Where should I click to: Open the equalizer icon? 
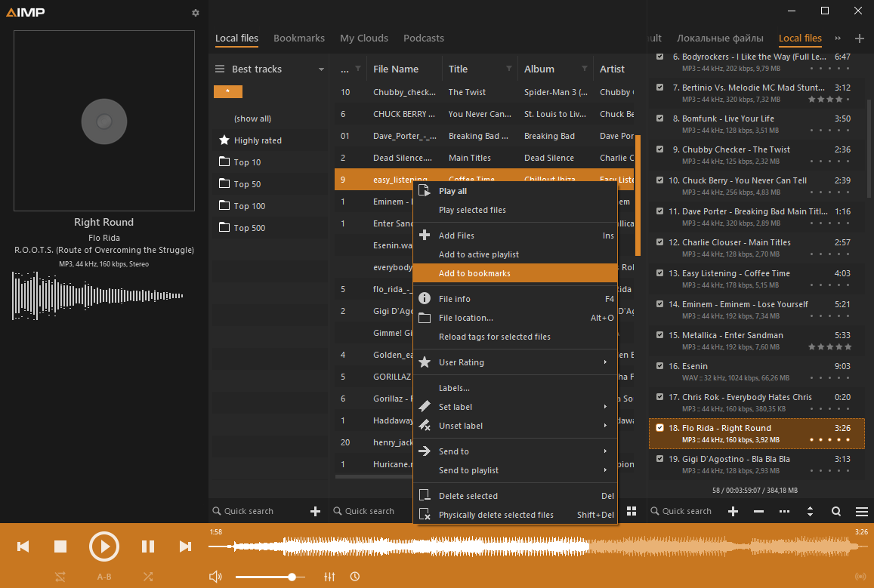pyautogui.click(x=330, y=577)
